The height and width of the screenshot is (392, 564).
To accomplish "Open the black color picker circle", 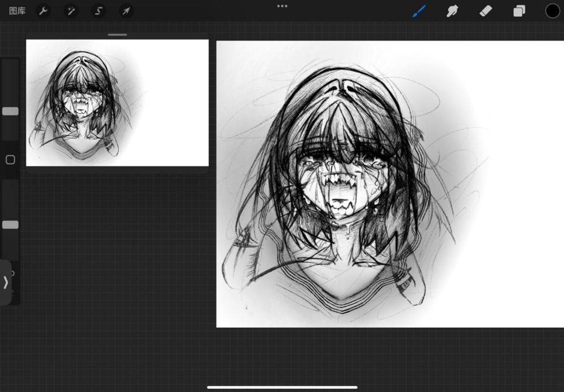I will click(553, 11).
